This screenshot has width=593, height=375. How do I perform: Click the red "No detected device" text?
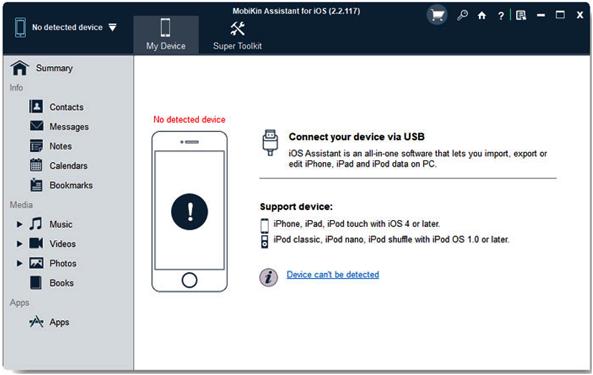(189, 119)
